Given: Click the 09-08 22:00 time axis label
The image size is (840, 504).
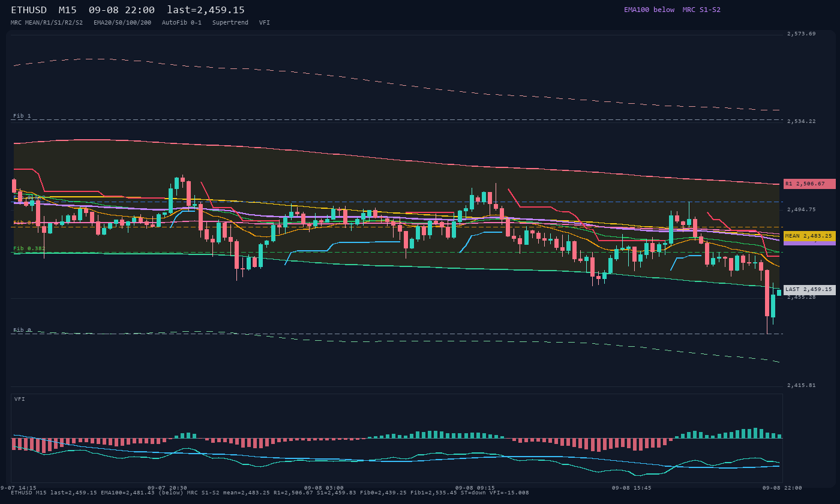Looking at the screenshot, I should pyautogui.click(x=782, y=488).
